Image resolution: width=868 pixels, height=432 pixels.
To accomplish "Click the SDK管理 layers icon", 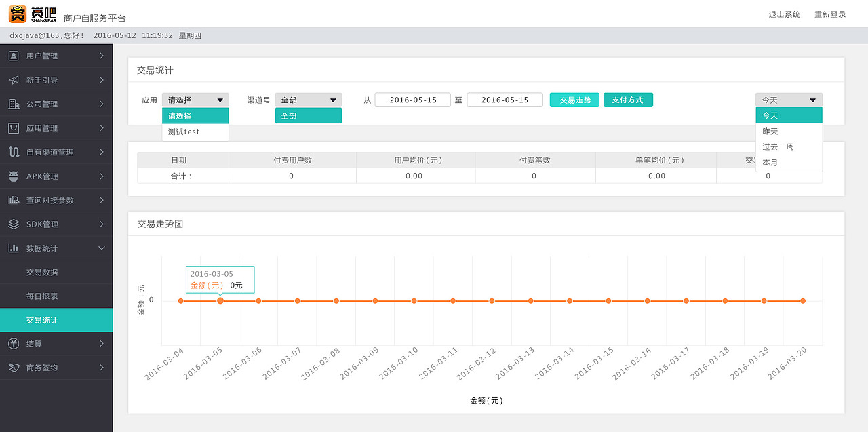I will pos(14,224).
